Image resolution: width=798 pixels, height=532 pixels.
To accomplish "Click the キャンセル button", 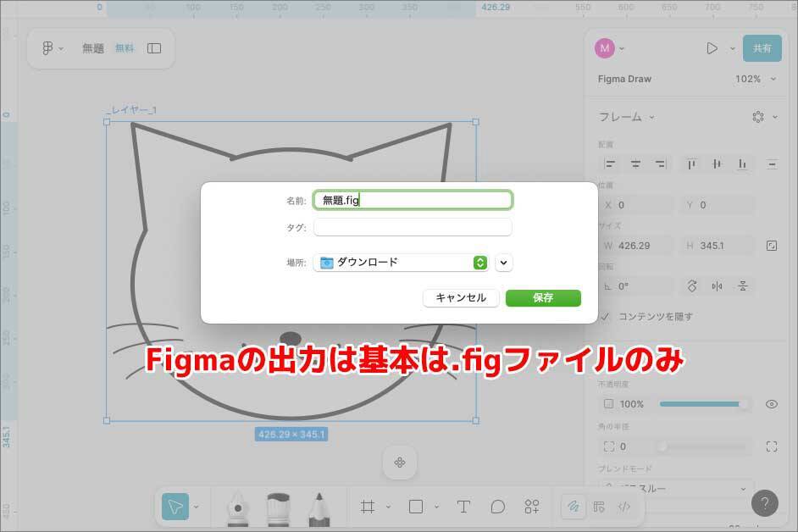I will pos(461,298).
